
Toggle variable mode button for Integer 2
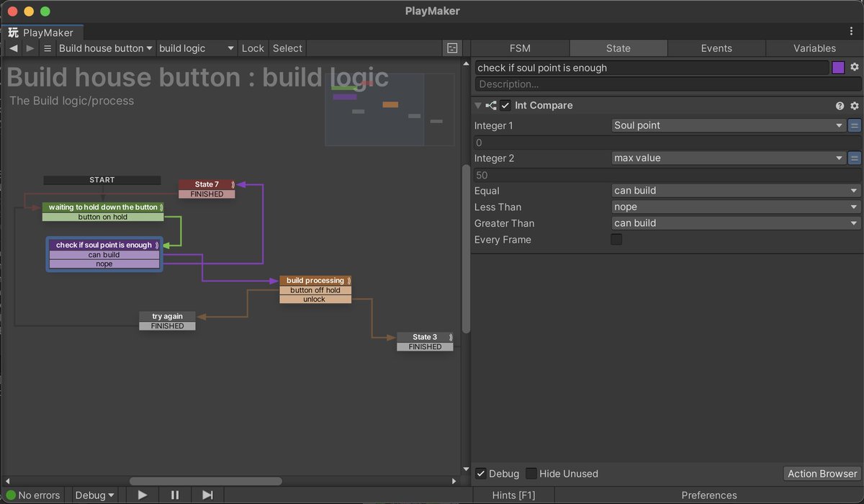pyautogui.click(x=855, y=158)
